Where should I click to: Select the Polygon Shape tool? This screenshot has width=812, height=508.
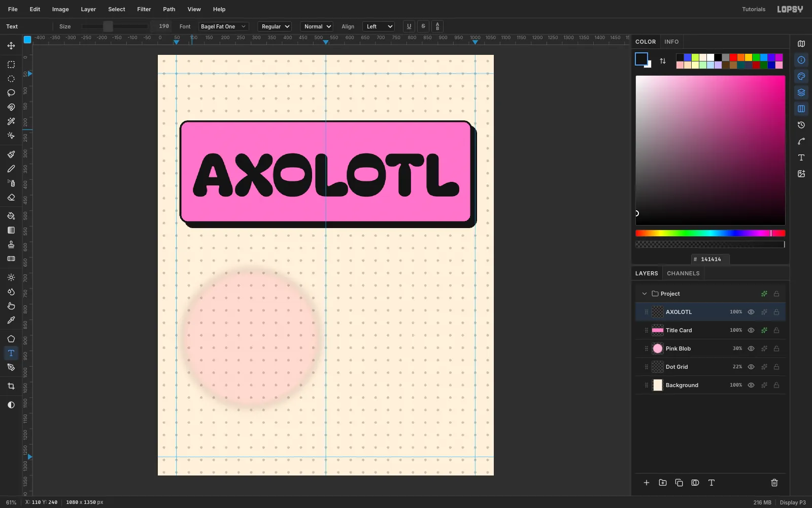pos(11,339)
